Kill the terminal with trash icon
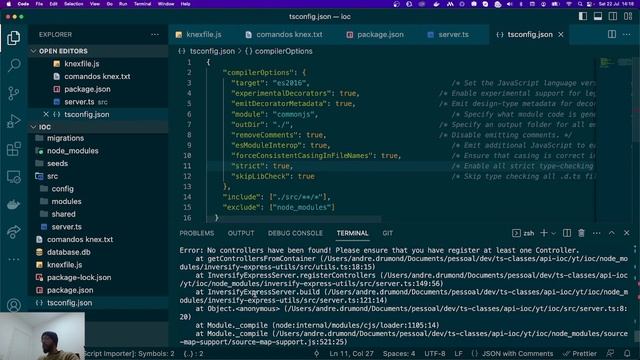The image size is (640, 360). tap(581, 233)
